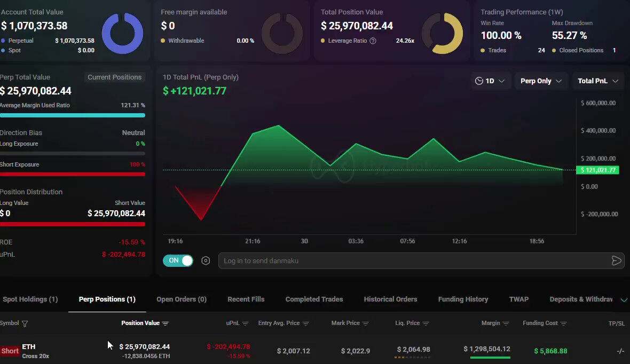Open the 1D time range dropdown
The height and width of the screenshot is (364, 630).
[x=490, y=81]
